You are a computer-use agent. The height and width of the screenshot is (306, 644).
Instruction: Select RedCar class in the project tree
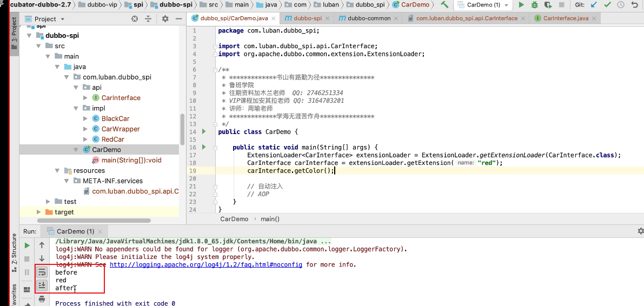[113, 139]
